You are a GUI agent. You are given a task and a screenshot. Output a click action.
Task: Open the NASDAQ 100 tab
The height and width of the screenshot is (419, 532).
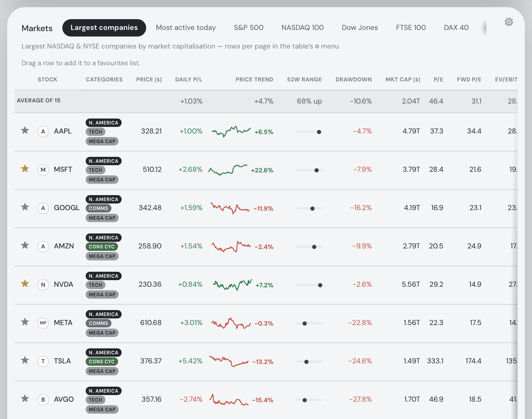[303, 28]
